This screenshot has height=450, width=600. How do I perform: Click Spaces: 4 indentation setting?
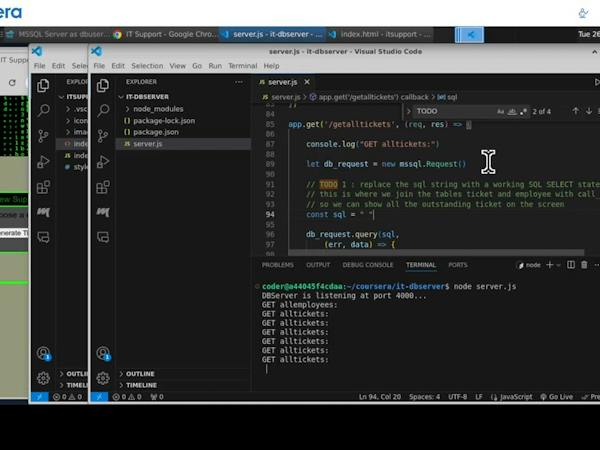[424, 397]
